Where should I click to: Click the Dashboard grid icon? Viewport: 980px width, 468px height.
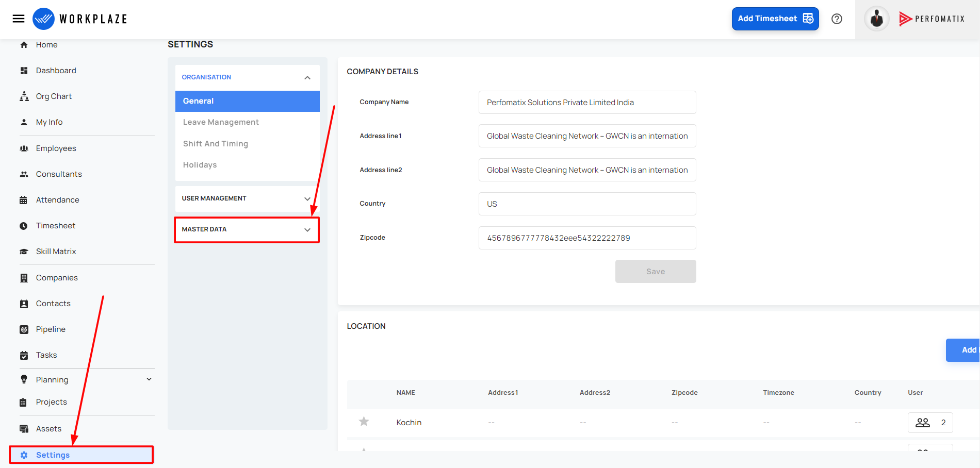click(x=24, y=71)
